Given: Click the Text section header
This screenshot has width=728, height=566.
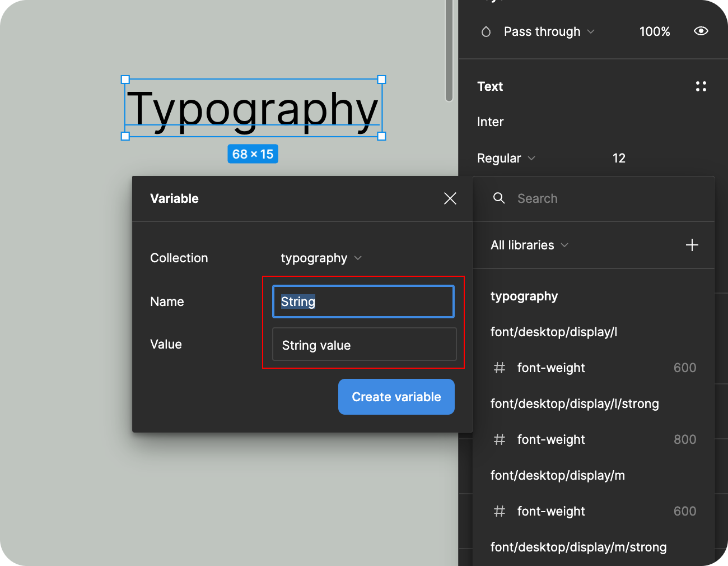Looking at the screenshot, I should (x=490, y=86).
